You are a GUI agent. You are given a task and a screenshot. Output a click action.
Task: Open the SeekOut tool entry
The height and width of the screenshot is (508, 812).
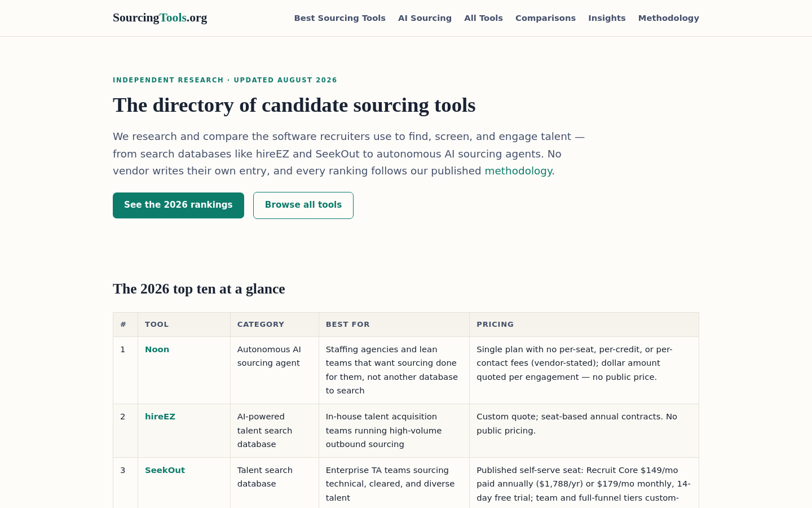[x=165, y=470]
